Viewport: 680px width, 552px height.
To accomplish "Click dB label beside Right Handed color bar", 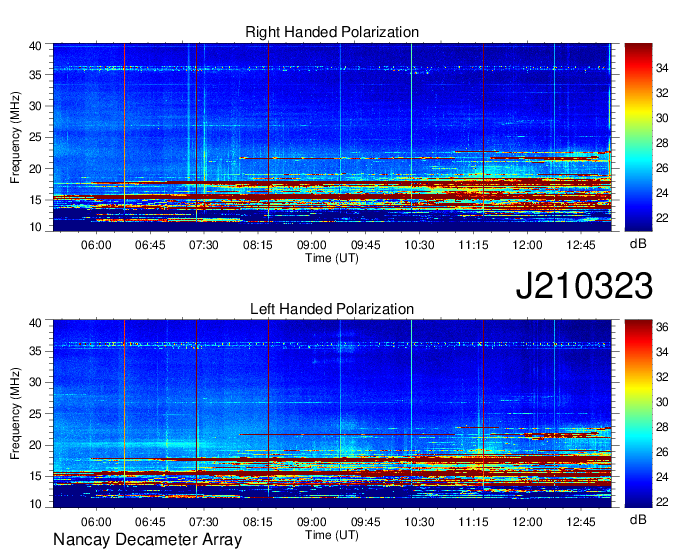I will coord(638,244).
